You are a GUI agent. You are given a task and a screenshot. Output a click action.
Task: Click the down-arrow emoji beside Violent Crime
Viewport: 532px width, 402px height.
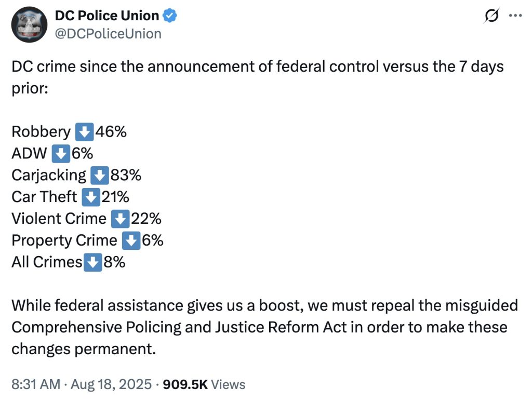pos(120,220)
